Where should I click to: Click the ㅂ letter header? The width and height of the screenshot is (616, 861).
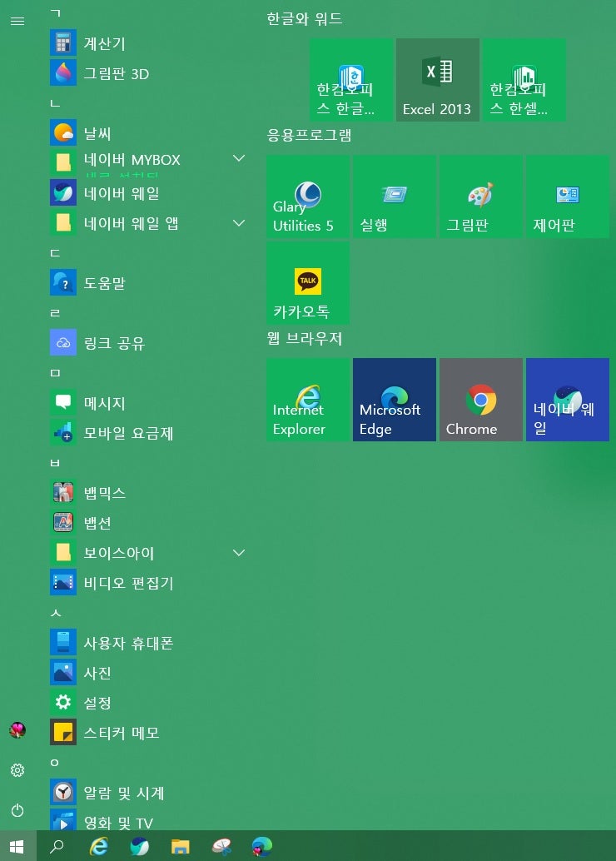(55, 463)
